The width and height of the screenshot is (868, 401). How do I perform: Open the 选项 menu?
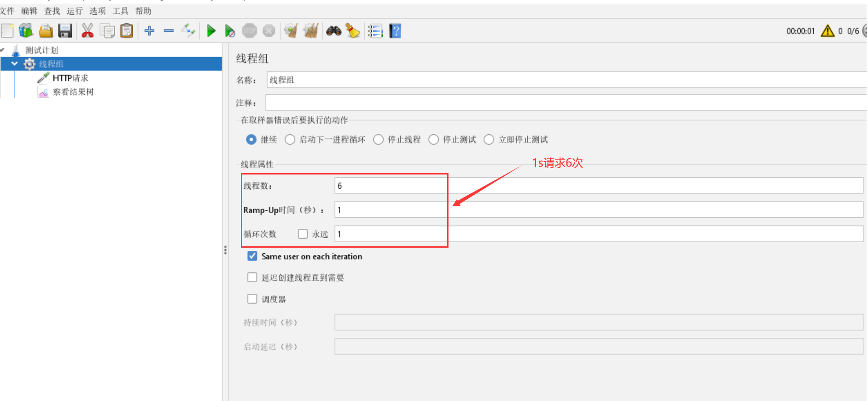click(98, 11)
